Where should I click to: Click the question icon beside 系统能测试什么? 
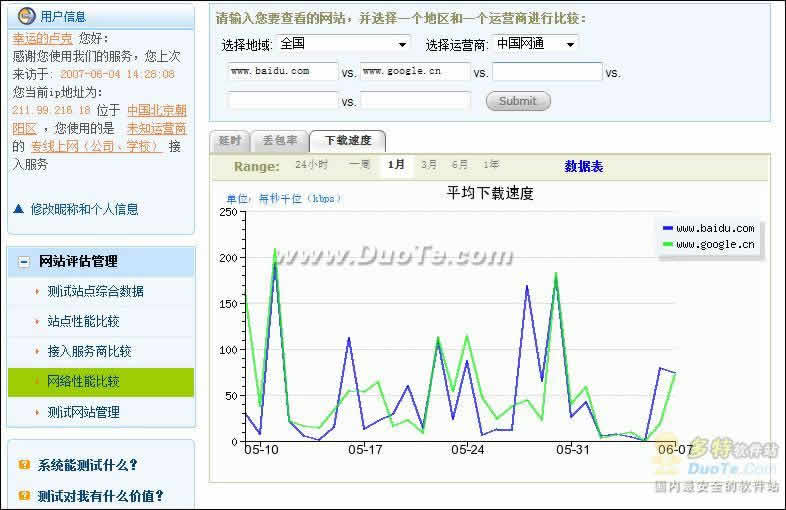(x=24, y=465)
